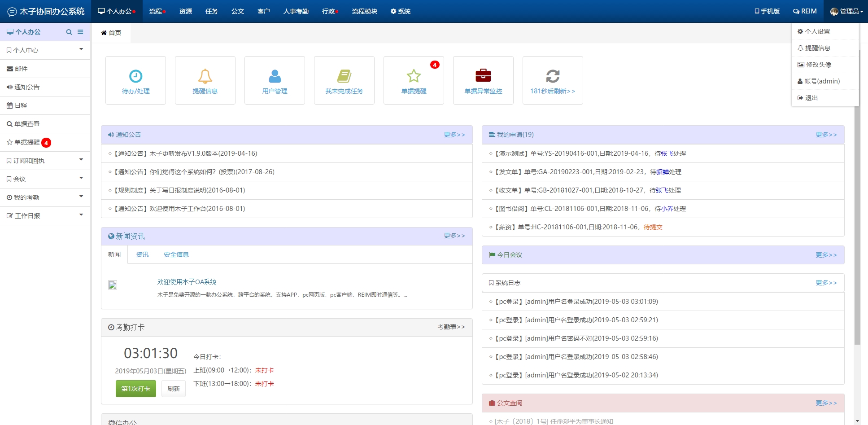Open 通知公告 in the sidebar
868x425 pixels.
point(45,87)
